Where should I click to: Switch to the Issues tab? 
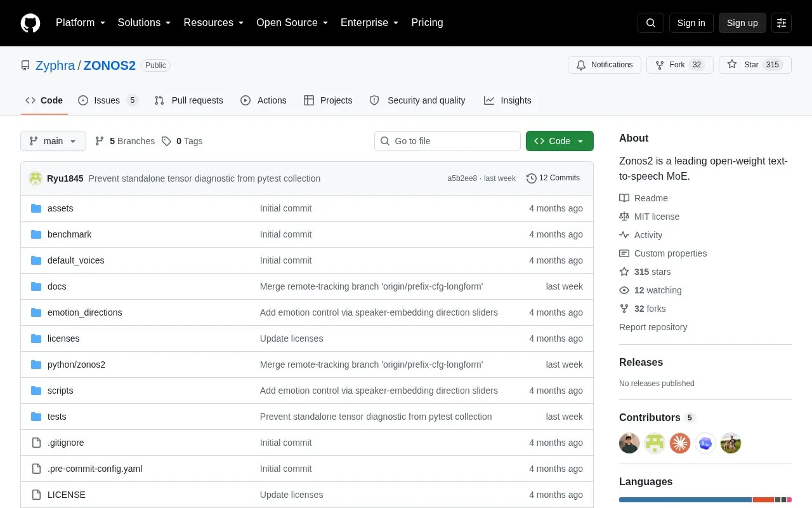(108, 100)
